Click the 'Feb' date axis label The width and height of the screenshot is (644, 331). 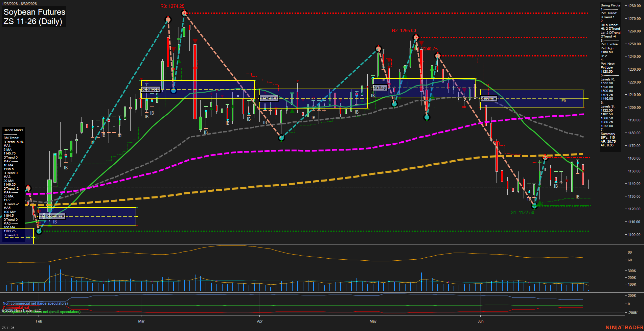(39, 321)
